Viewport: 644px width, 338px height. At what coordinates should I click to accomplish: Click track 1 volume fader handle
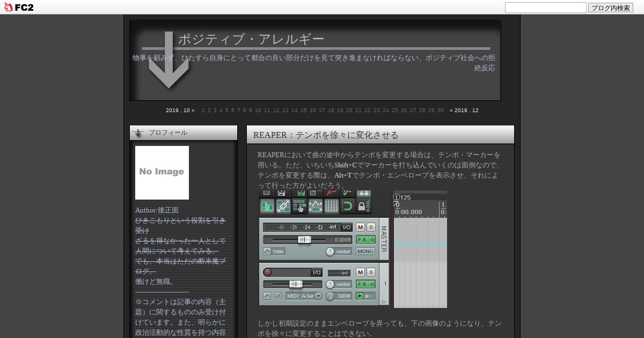pyautogui.click(x=296, y=284)
